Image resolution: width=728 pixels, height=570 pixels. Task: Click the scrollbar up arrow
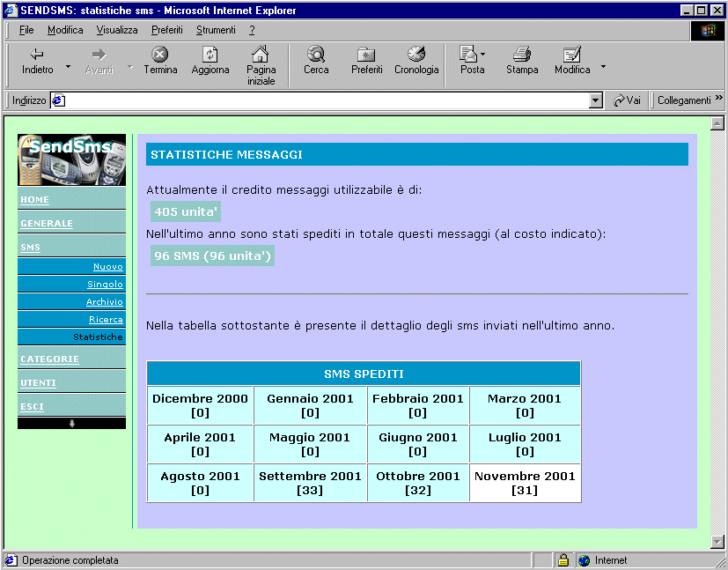pos(717,123)
